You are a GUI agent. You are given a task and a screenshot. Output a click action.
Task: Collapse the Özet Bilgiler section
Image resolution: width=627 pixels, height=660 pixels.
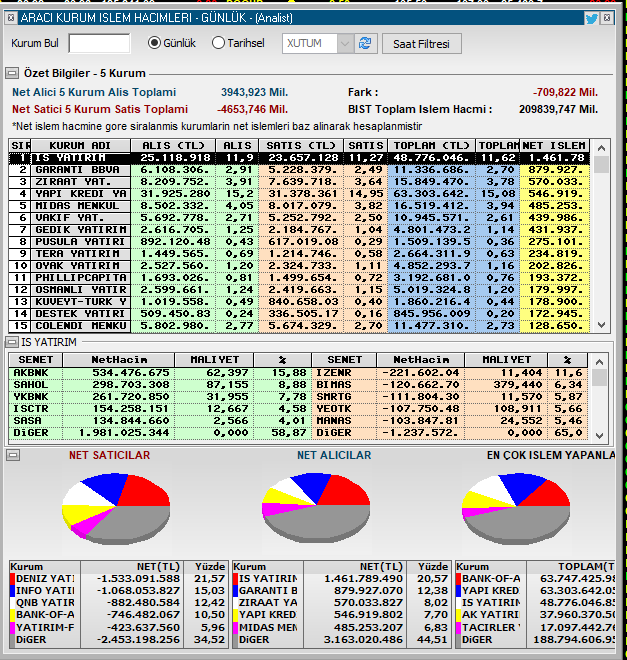point(12,73)
